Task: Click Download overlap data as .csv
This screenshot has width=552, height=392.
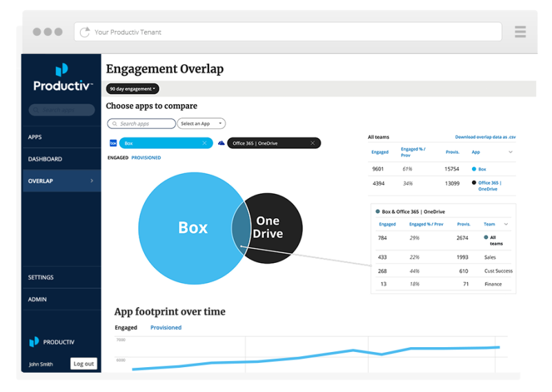Action: tap(485, 137)
